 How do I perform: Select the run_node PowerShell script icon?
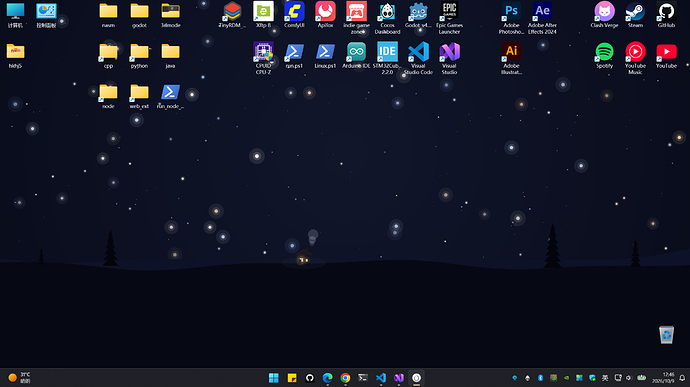(x=170, y=96)
